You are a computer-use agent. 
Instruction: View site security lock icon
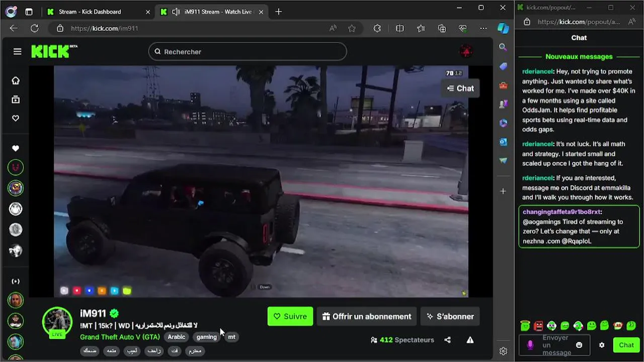point(60,29)
